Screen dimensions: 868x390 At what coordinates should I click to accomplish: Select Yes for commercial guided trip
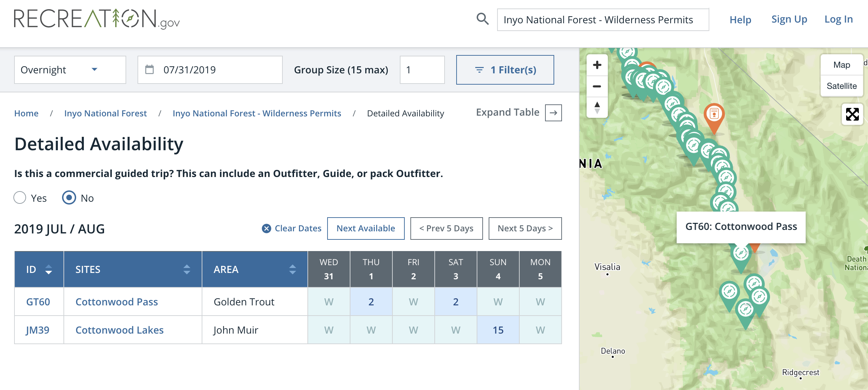[x=20, y=198]
